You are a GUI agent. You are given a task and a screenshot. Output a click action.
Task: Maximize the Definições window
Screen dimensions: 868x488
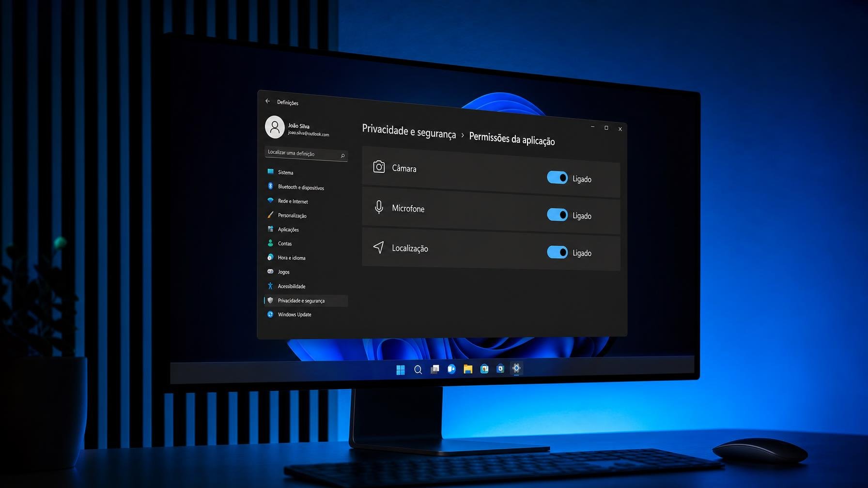(x=606, y=128)
